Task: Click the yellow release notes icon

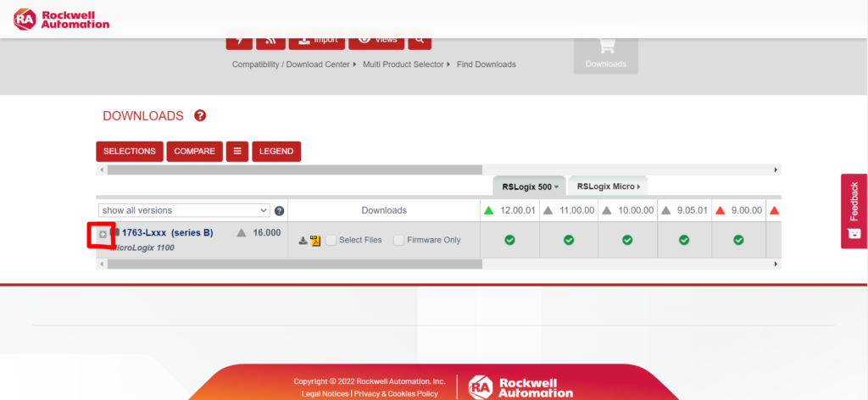Action: [315, 241]
